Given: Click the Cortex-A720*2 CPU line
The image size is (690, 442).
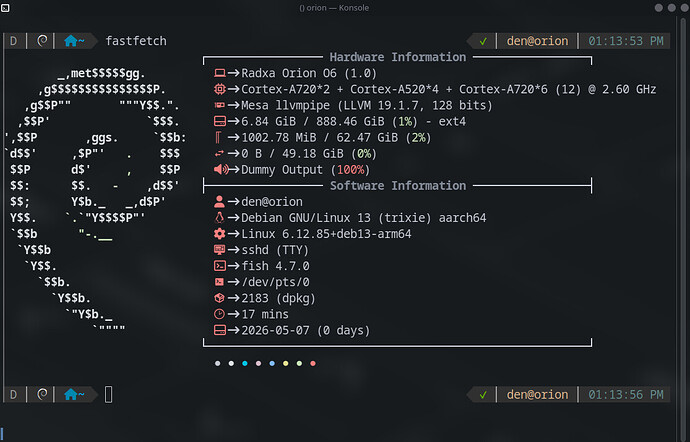Looking at the screenshot, I should click(449, 89).
